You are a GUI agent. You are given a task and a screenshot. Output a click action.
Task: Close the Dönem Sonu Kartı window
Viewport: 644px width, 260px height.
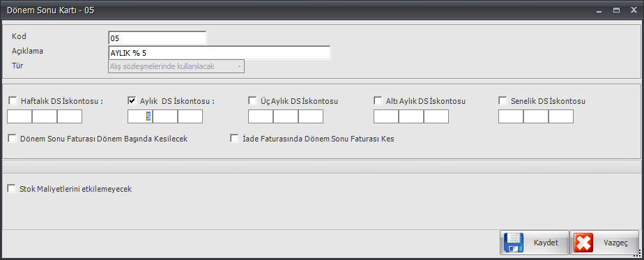coord(634,10)
